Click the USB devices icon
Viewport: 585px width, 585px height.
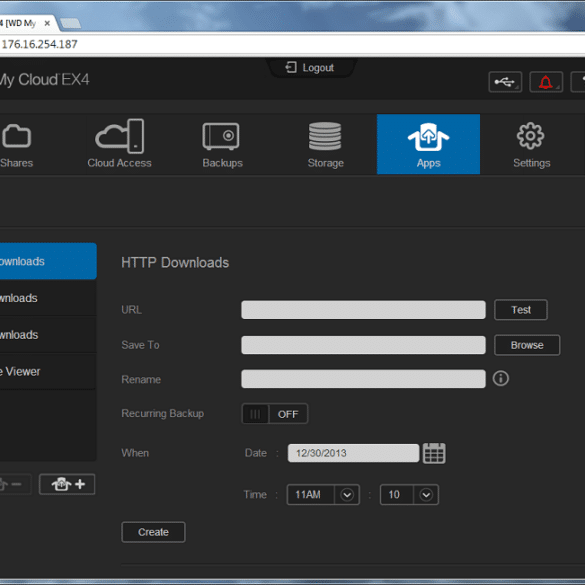pos(505,82)
